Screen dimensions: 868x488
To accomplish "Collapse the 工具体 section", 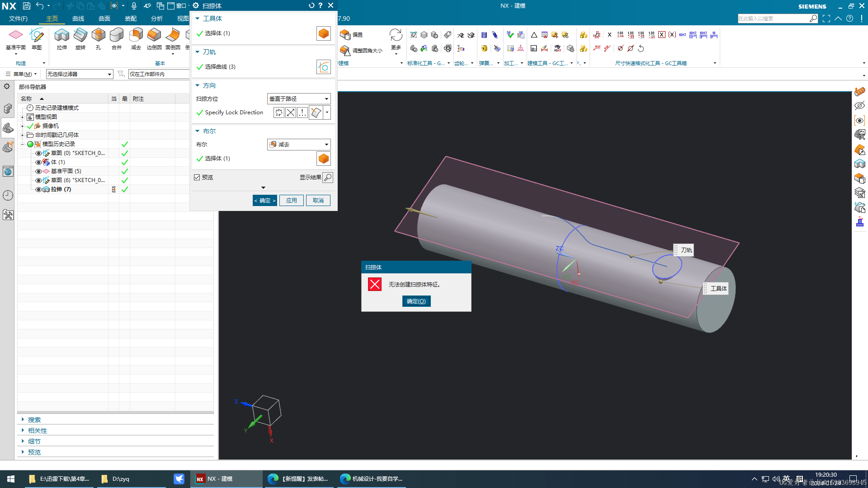I will point(198,19).
